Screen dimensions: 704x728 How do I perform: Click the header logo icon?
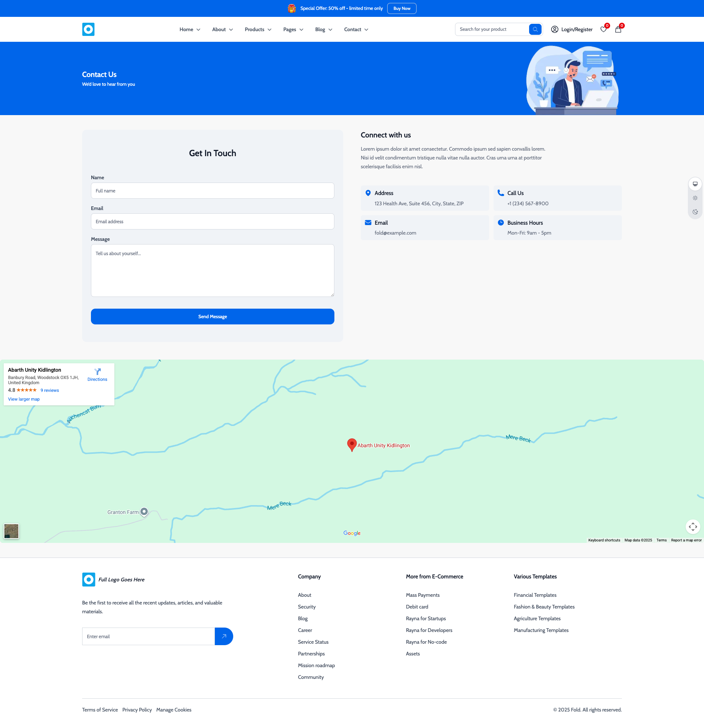point(88,29)
